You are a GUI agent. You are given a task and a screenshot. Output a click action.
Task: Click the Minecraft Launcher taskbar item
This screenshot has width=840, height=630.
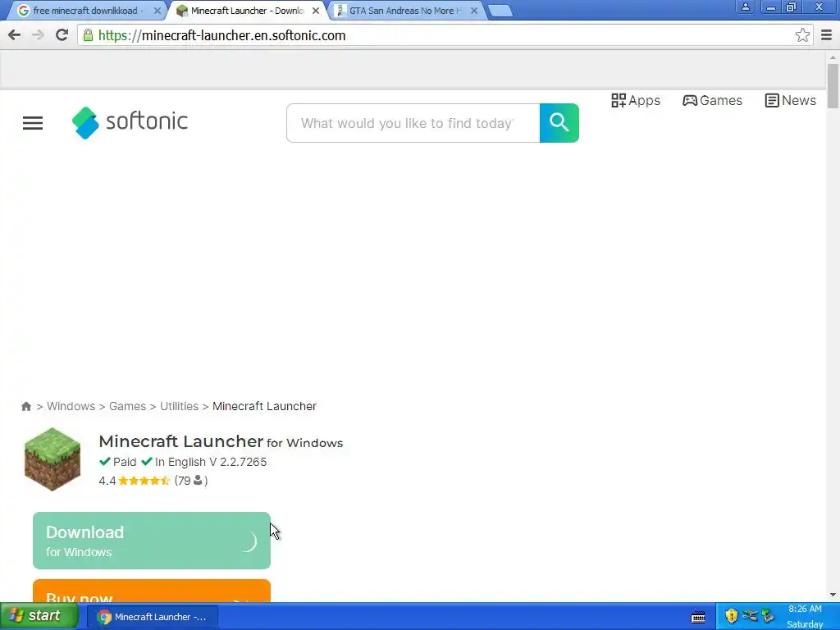click(152, 617)
